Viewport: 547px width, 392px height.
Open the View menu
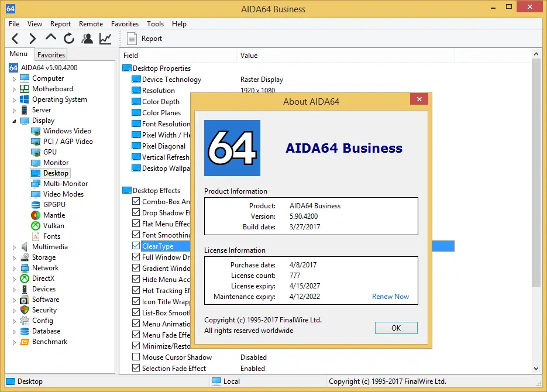tap(35, 24)
